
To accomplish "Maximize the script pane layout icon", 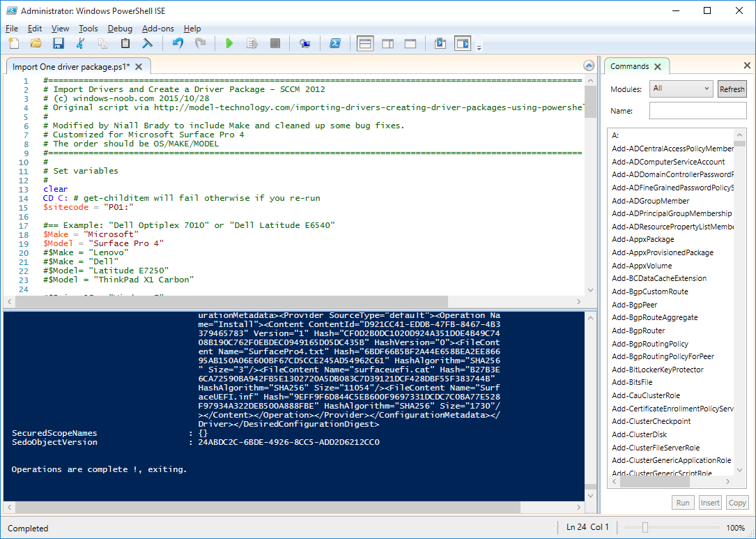I will [410, 43].
